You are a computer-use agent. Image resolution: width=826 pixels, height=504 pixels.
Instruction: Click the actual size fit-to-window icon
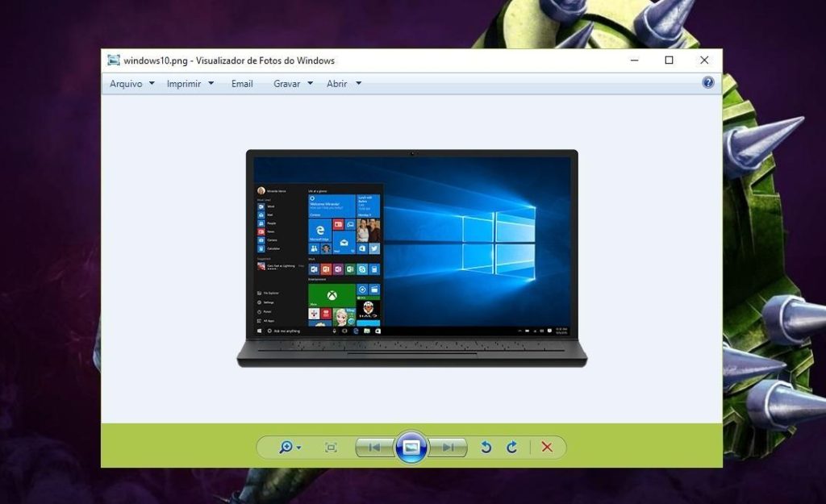[331, 448]
